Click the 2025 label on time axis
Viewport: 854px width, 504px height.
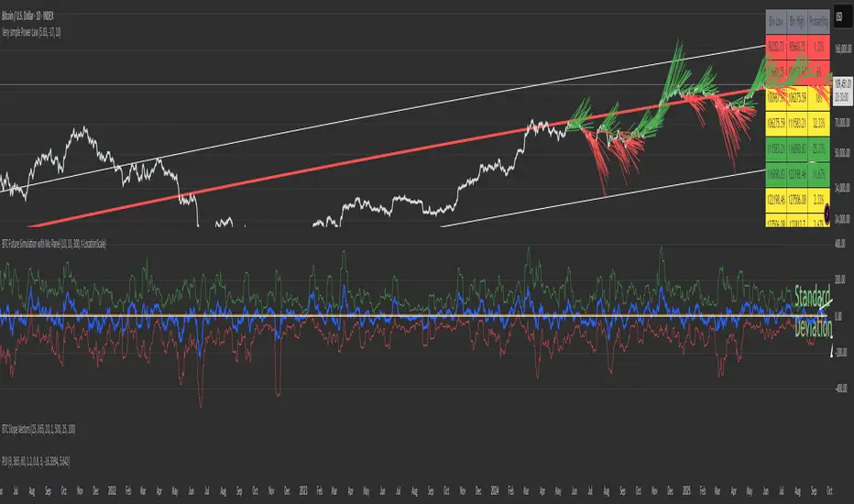point(686,491)
